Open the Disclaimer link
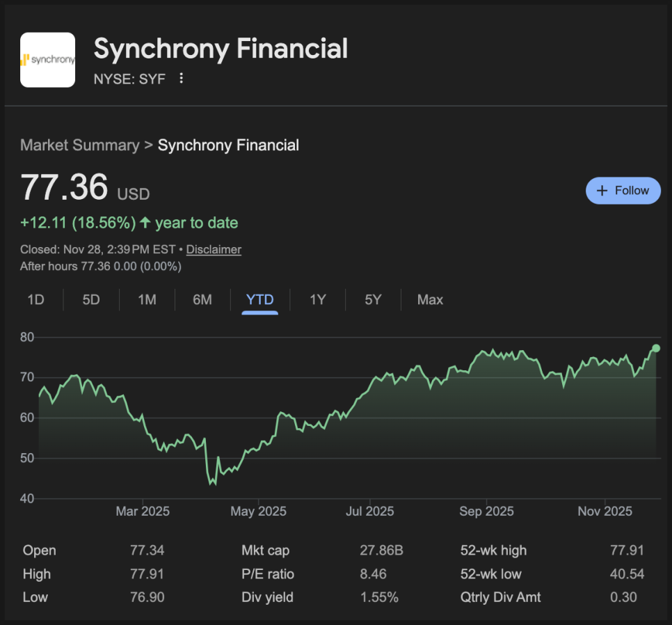672x625 pixels. pyautogui.click(x=214, y=249)
